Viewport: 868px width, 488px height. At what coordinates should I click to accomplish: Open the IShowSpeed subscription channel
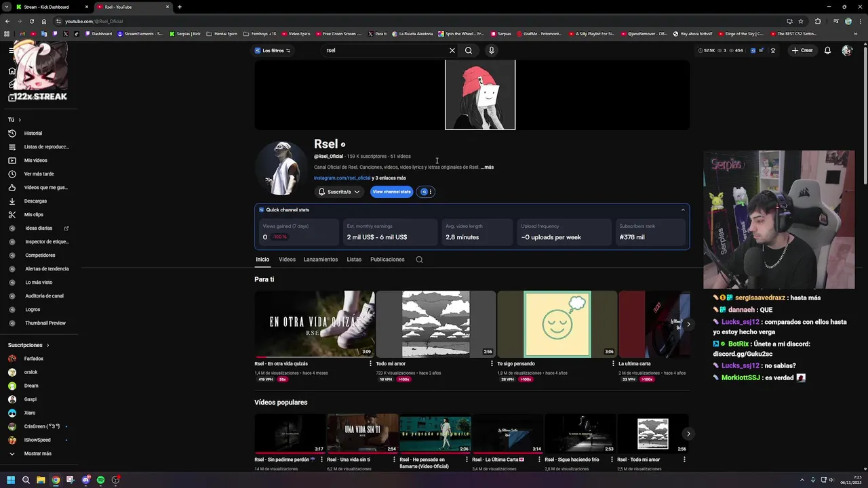[x=37, y=440]
